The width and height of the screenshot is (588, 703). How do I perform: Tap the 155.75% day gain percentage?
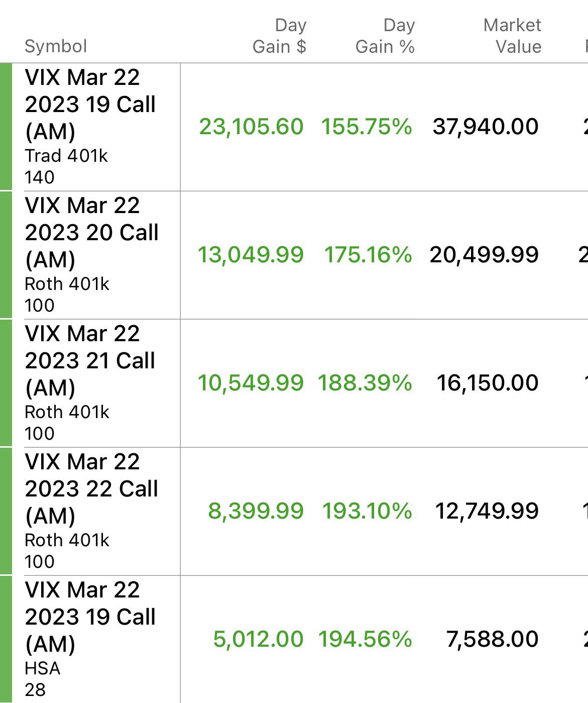pyautogui.click(x=367, y=127)
